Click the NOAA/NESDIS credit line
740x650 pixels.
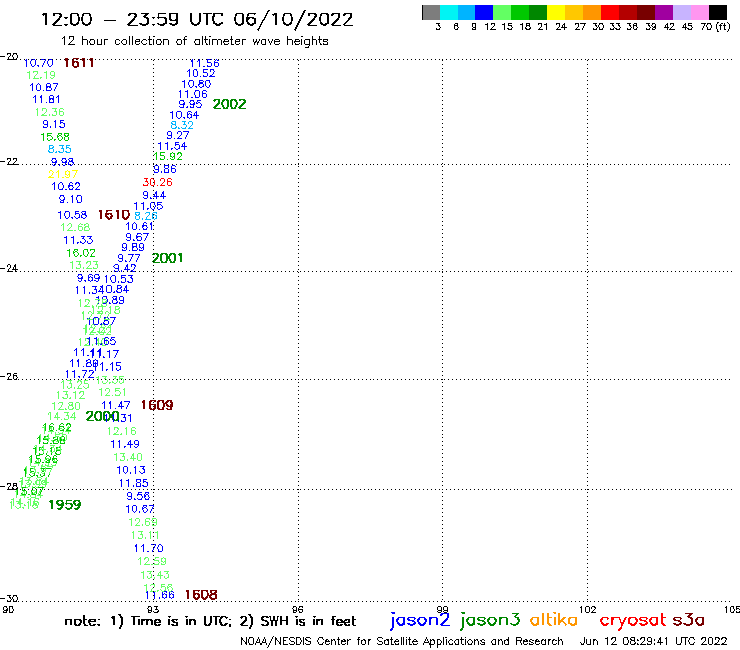coord(402,642)
